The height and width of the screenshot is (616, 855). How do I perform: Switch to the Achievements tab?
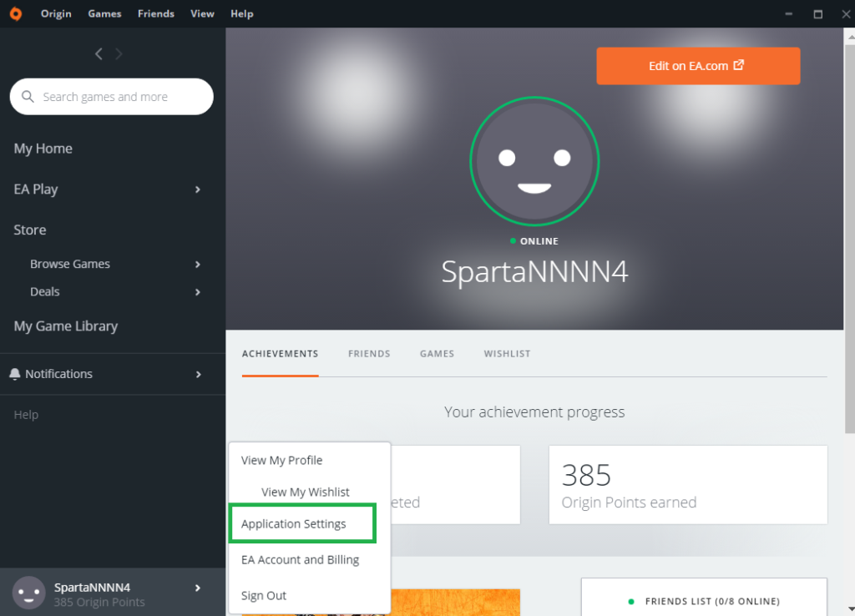[281, 354]
